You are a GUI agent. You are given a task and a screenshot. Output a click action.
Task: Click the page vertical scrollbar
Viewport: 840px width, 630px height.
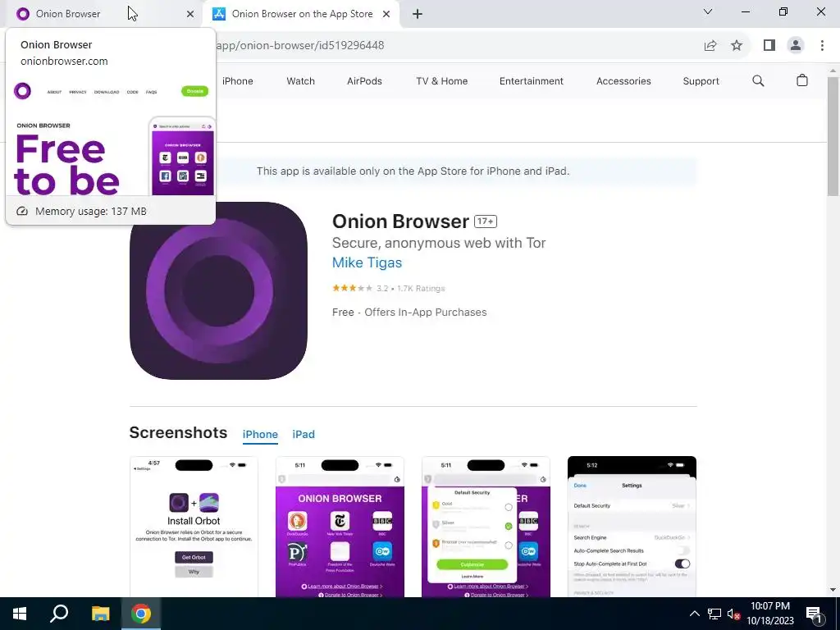[x=833, y=136]
